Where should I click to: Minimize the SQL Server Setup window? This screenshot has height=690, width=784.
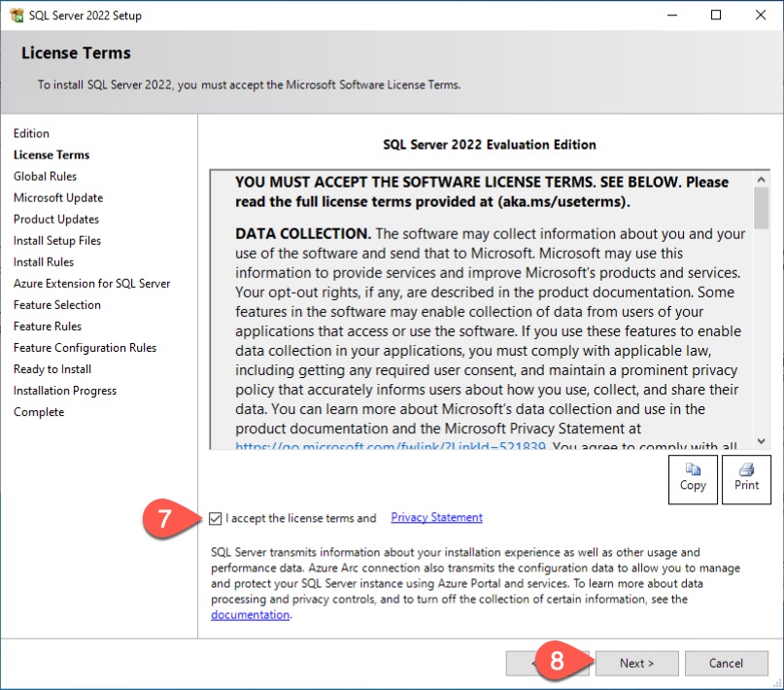pyautogui.click(x=671, y=15)
